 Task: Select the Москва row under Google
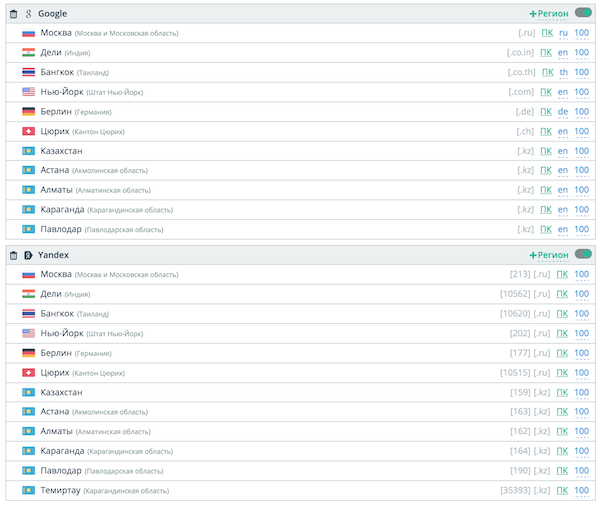[x=300, y=33]
